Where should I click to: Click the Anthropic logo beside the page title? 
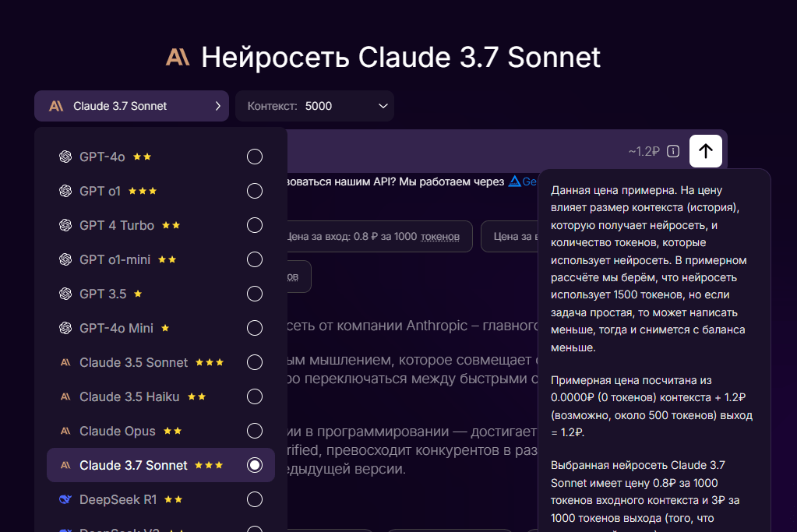[178, 57]
